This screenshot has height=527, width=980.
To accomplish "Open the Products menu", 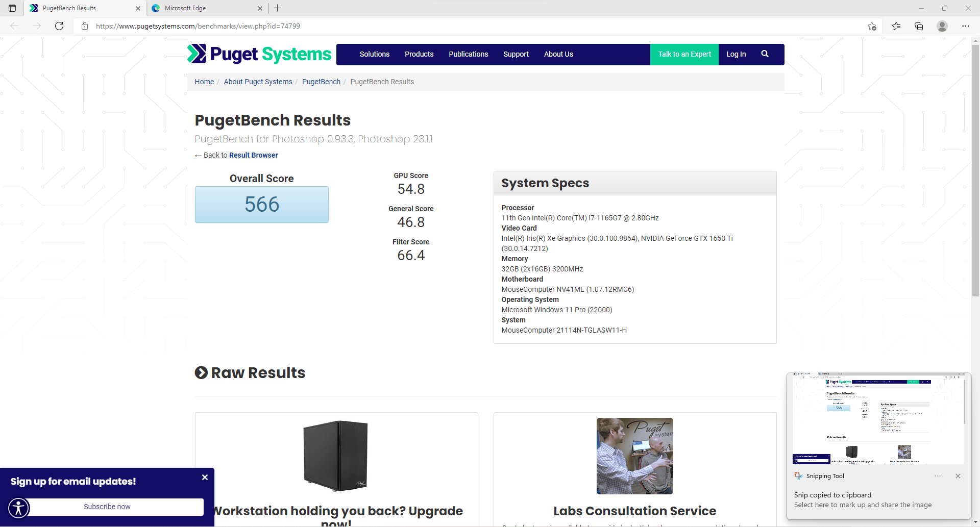I will click(x=419, y=54).
